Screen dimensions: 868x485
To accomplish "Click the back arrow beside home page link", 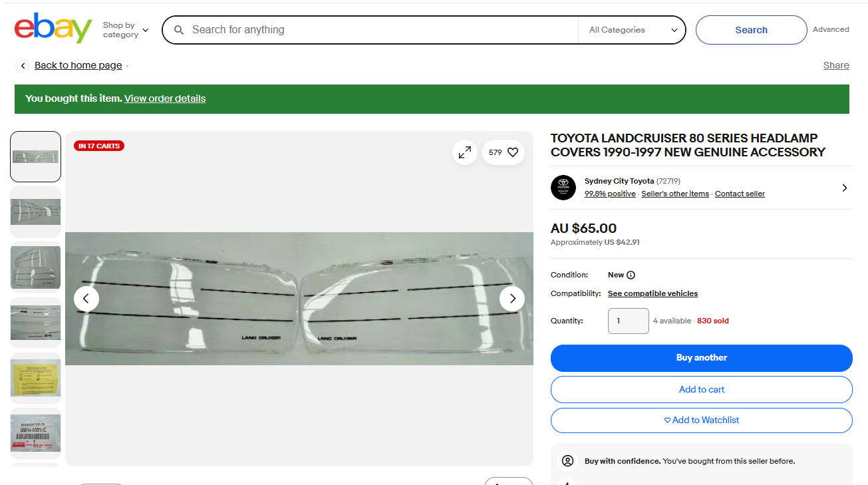I will pyautogui.click(x=23, y=65).
